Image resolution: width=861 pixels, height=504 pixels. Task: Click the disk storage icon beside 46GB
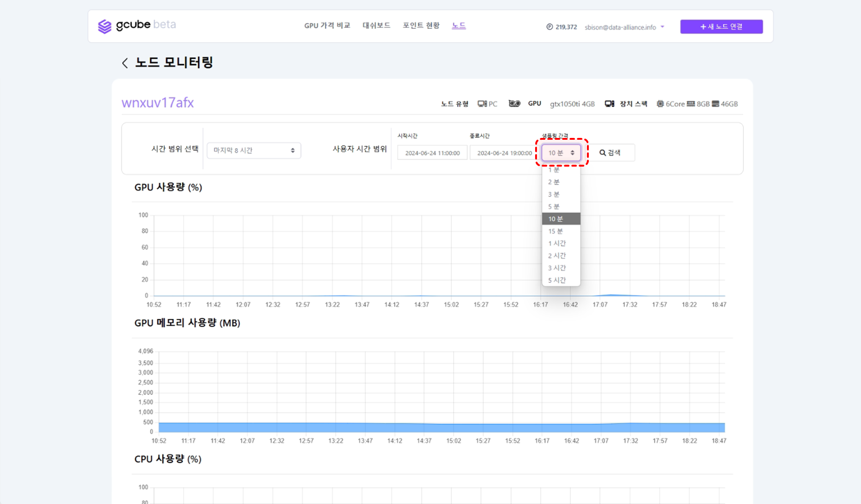pos(715,104)
